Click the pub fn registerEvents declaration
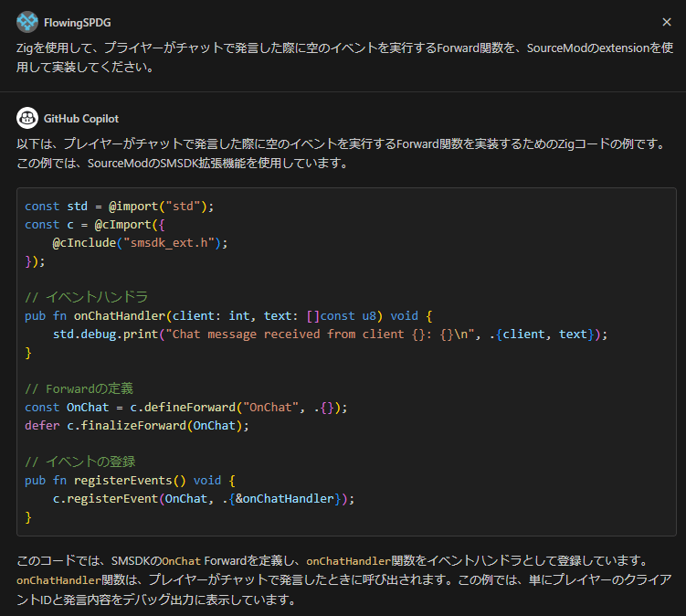 coord(130,481)
